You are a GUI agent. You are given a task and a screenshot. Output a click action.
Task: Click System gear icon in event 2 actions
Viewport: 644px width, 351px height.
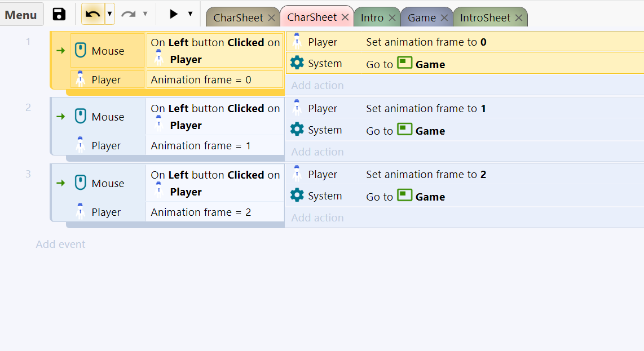[x=297, y=129]
